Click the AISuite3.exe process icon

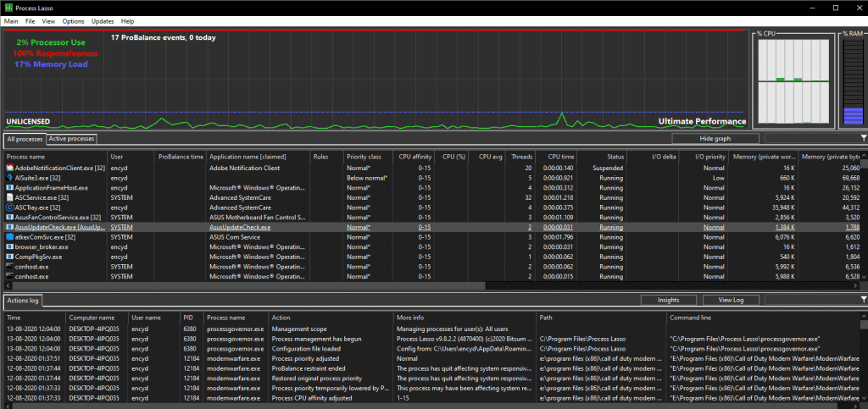[x=9, y=178]
